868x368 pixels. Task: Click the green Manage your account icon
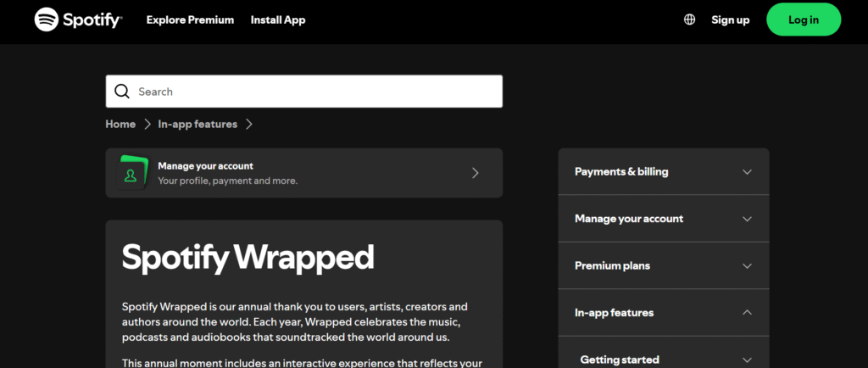[x=131, y=173]
